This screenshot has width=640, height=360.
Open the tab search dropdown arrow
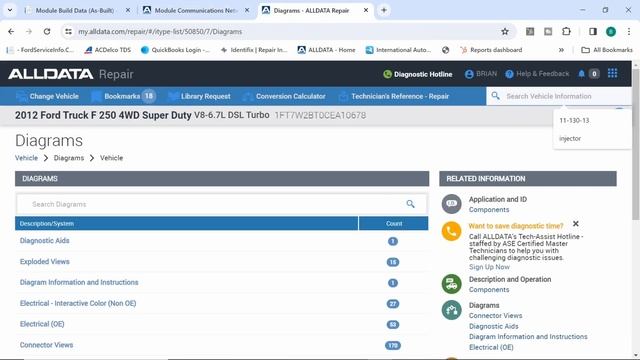tap(10, 10)
